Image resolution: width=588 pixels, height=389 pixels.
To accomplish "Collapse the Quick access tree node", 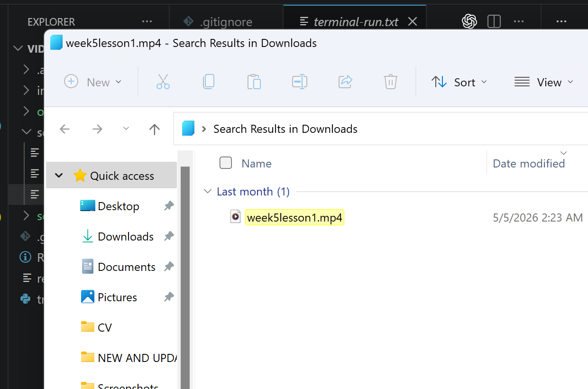I will tap(59, 176).
